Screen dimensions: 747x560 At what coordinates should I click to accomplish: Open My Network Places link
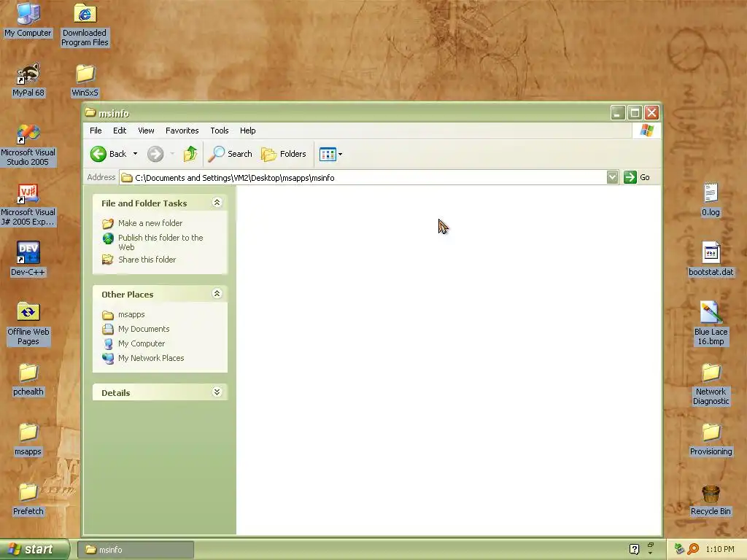pos(151,358)
